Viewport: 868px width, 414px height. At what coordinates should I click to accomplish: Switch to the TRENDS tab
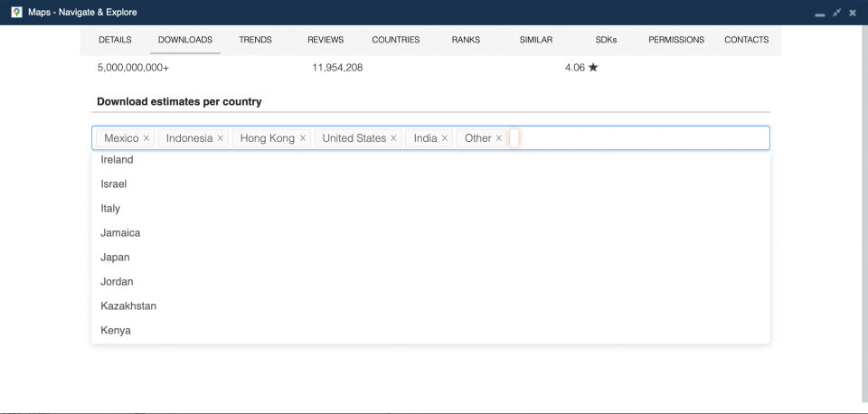(255, 40)
